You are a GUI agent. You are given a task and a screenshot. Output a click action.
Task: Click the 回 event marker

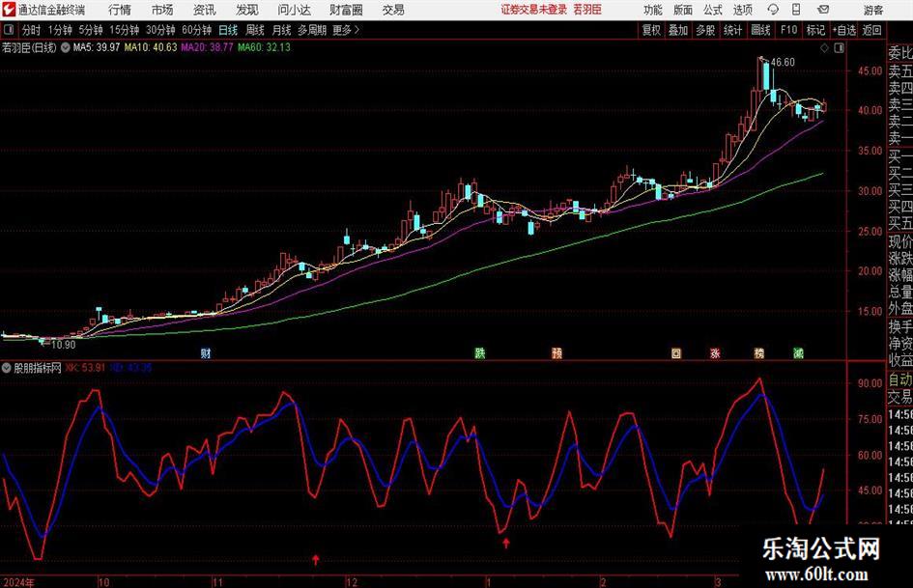pyautogui.click(x=676, y=352)
